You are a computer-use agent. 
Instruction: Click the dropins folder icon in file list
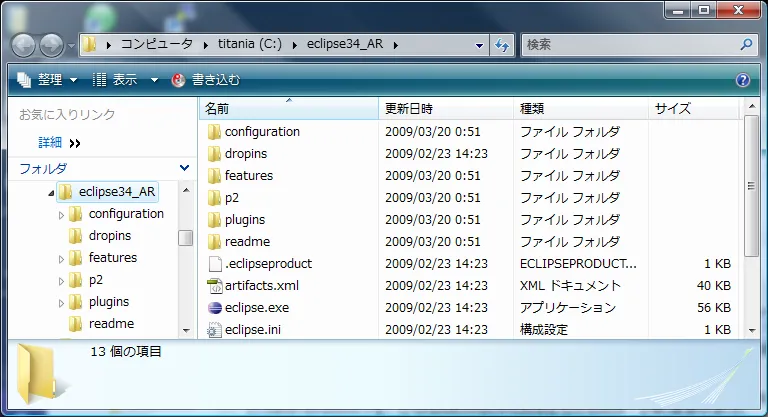214,154
